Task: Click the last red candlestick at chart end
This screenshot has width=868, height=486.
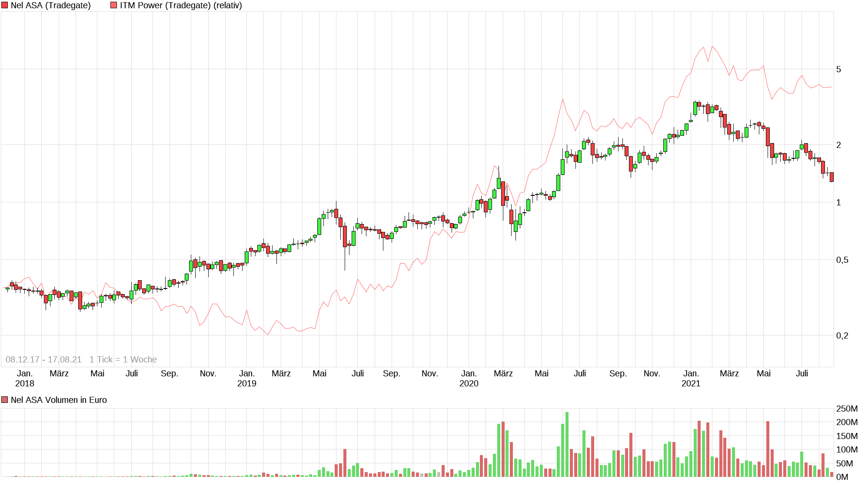Action: coord(831,177)
